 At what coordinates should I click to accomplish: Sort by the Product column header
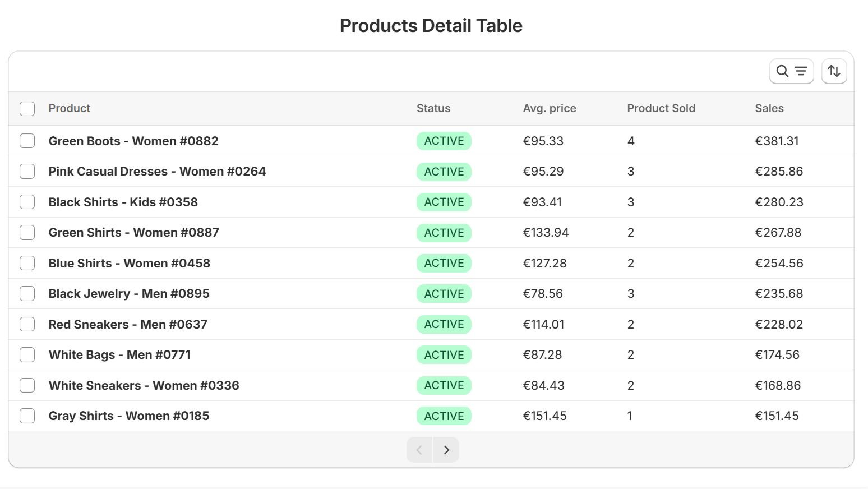70,108
